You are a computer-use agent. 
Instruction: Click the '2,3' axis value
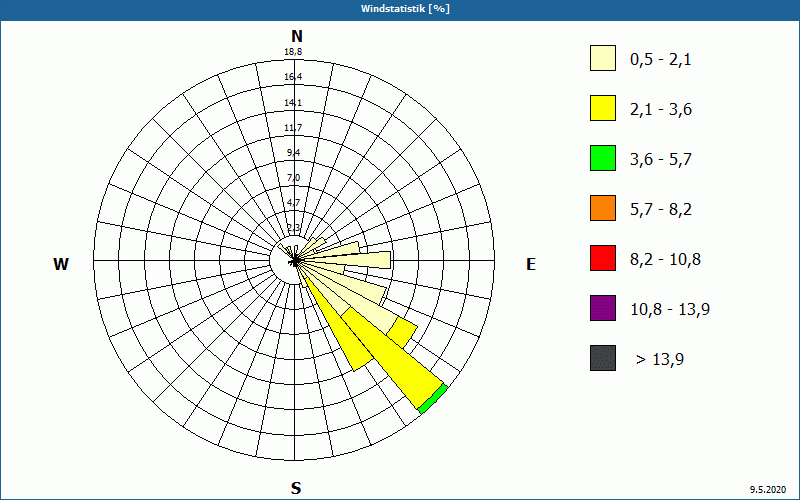coord(293,228)
